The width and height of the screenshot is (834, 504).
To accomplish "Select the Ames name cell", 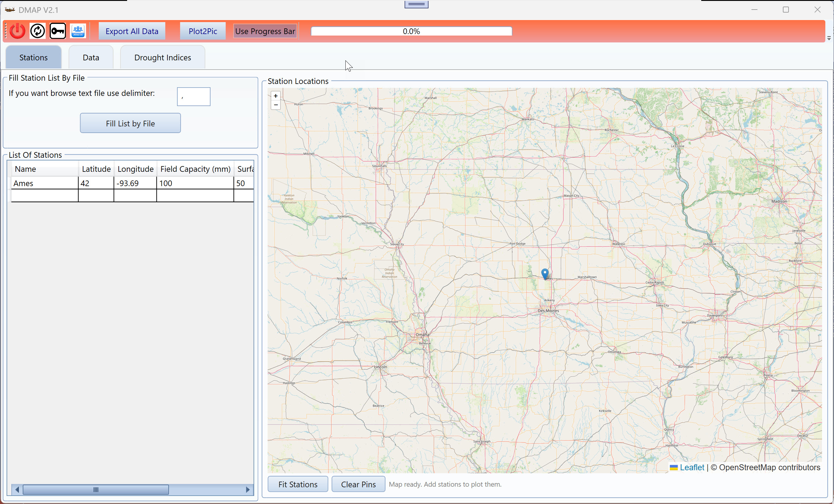I will tap(45, 183).
